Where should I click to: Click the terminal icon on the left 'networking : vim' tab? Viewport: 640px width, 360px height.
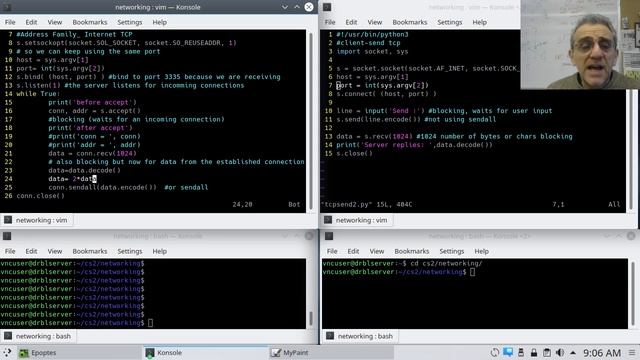click(8, 220)
